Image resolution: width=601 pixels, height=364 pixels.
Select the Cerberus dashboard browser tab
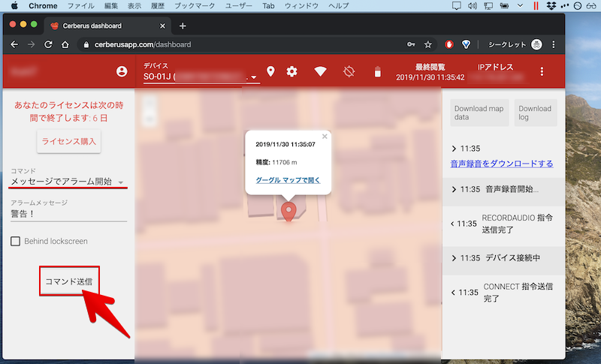105,25
